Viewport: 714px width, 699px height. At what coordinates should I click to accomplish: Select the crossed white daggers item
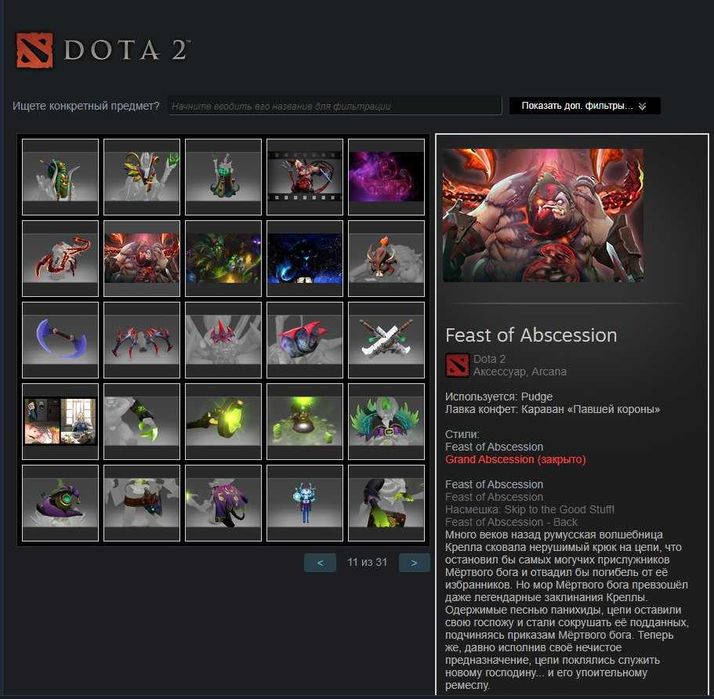point(386,340)
